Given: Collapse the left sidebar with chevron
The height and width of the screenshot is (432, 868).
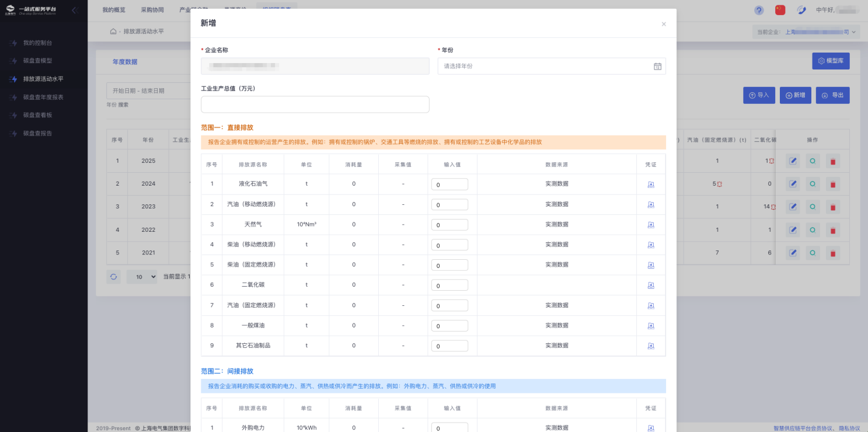Looking at the screenshot, I should [74, 10].
